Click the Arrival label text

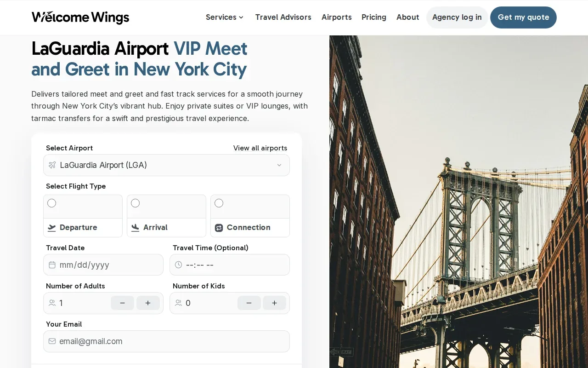pos(155,228)
